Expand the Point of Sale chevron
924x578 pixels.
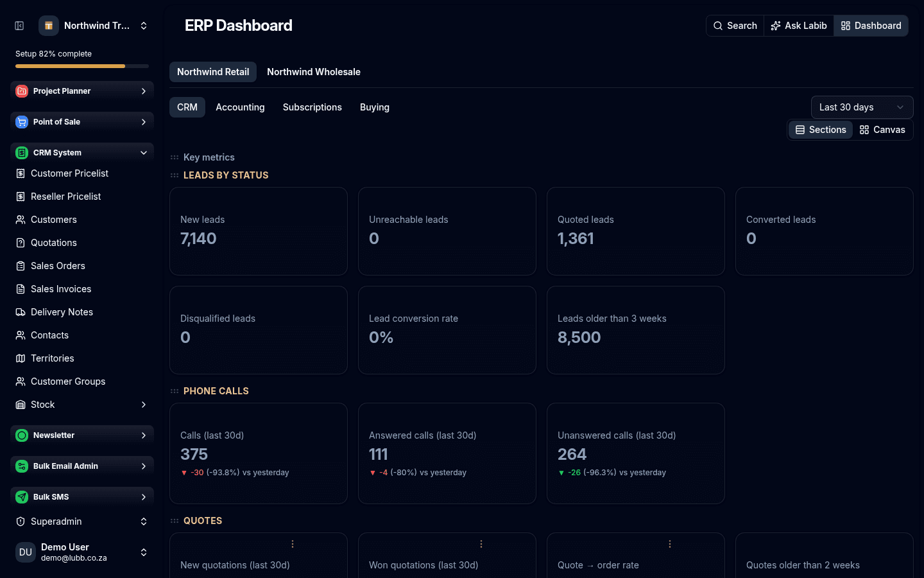tap(144, 122)
